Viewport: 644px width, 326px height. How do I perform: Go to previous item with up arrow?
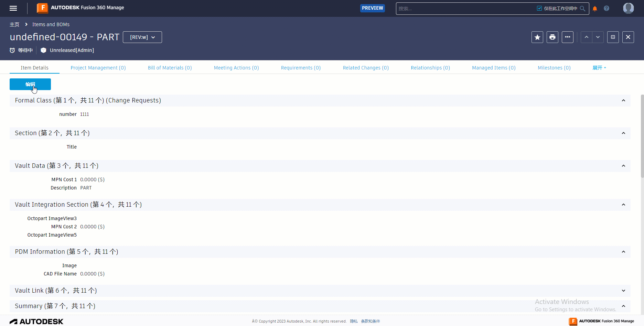click(587, 37)
